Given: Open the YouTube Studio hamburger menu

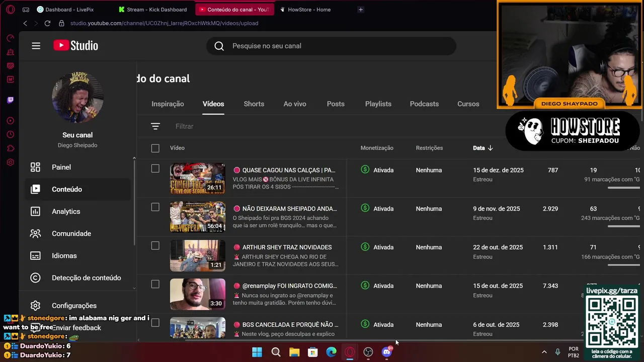Looking at the screenshot, I should click(36, 46).
